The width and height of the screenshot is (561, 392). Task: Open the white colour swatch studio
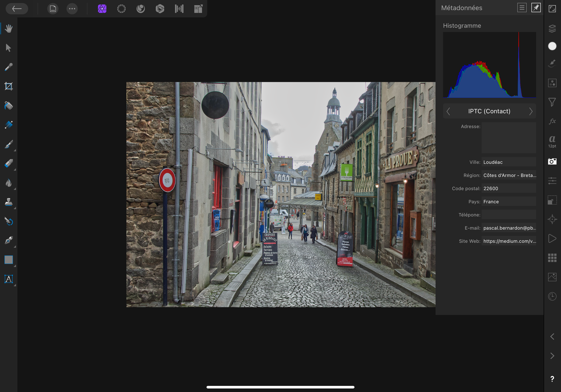tap(552, 46)
